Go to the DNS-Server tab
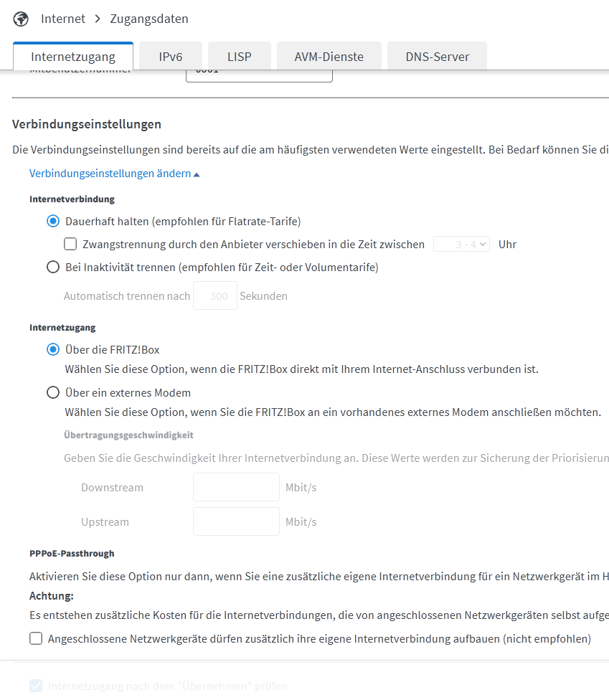The height and width of the screenshot is (700, 609). (437, 57)
